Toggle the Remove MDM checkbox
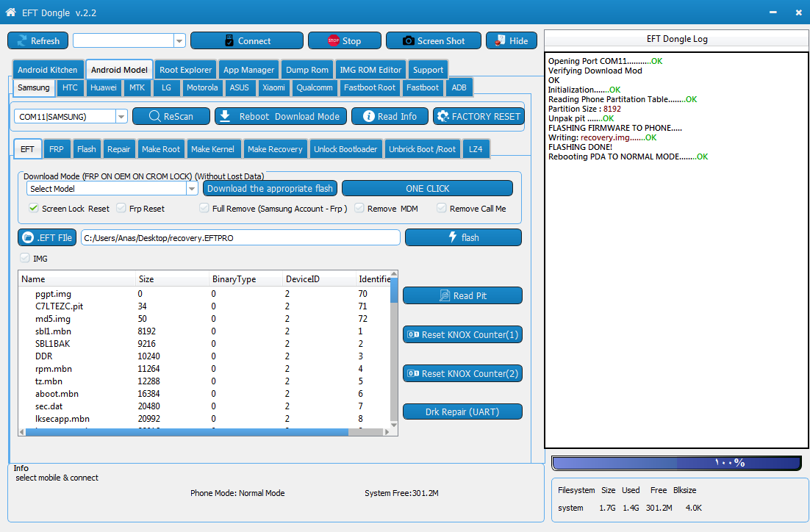This screenshot has height=532, width=810. click(359, 208)
